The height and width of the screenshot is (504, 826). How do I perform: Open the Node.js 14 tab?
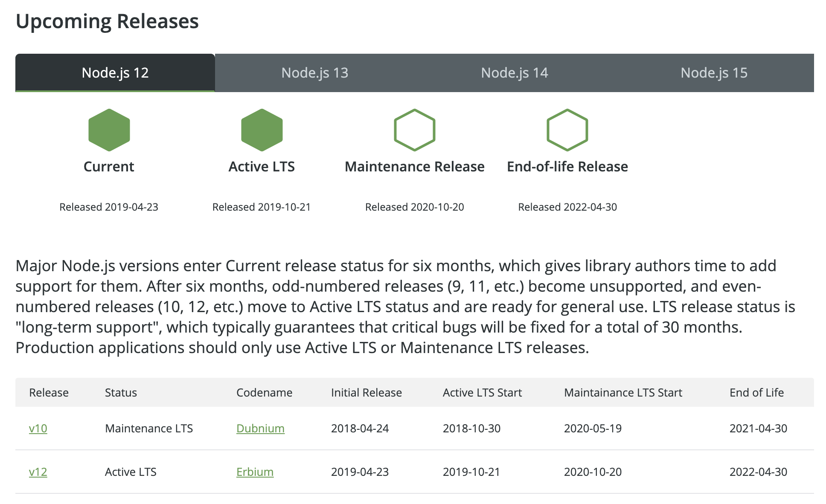click(515, 72)
